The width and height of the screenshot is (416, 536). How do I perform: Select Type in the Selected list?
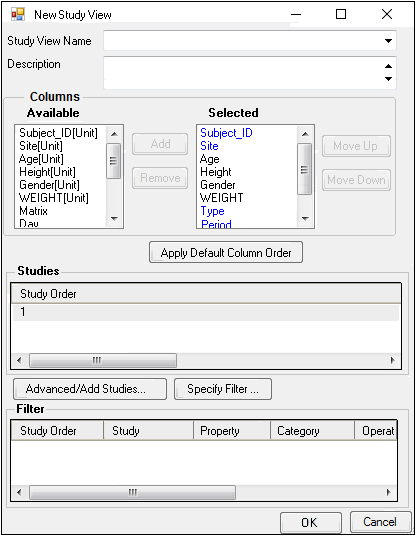pos(212,211)
